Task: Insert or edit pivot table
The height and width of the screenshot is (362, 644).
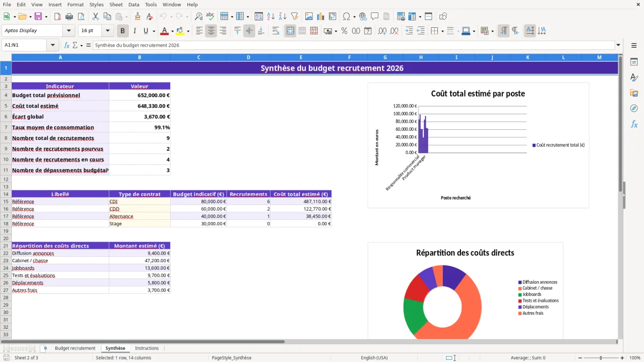Action: click(x=332, y=17)
